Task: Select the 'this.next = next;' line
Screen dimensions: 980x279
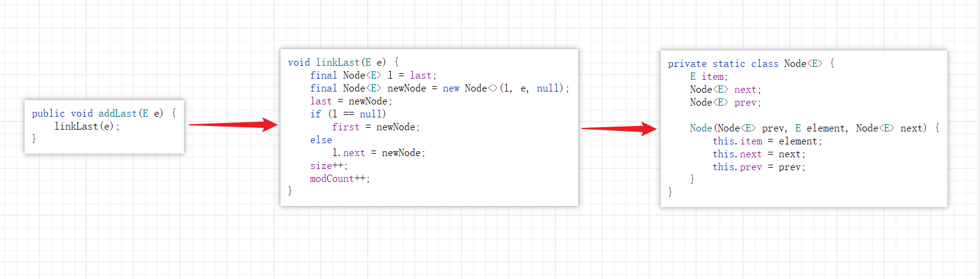Action: (759, 154)
